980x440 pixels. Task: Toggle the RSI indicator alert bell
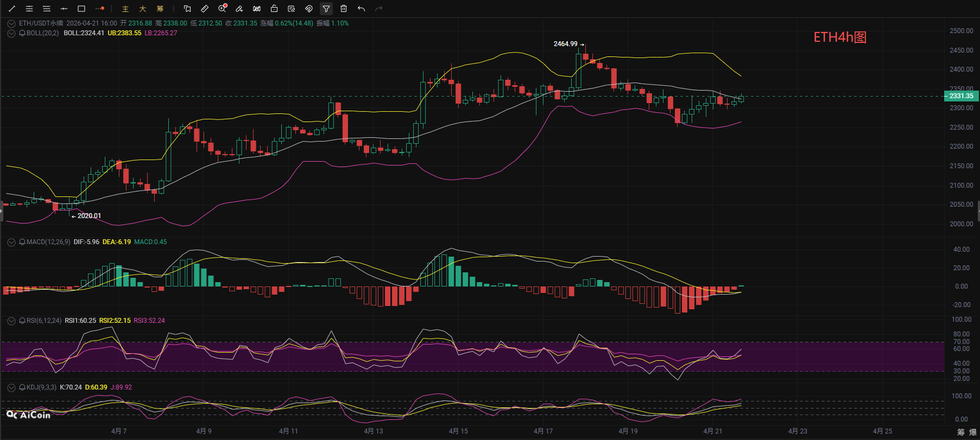(x=22, y=321)
